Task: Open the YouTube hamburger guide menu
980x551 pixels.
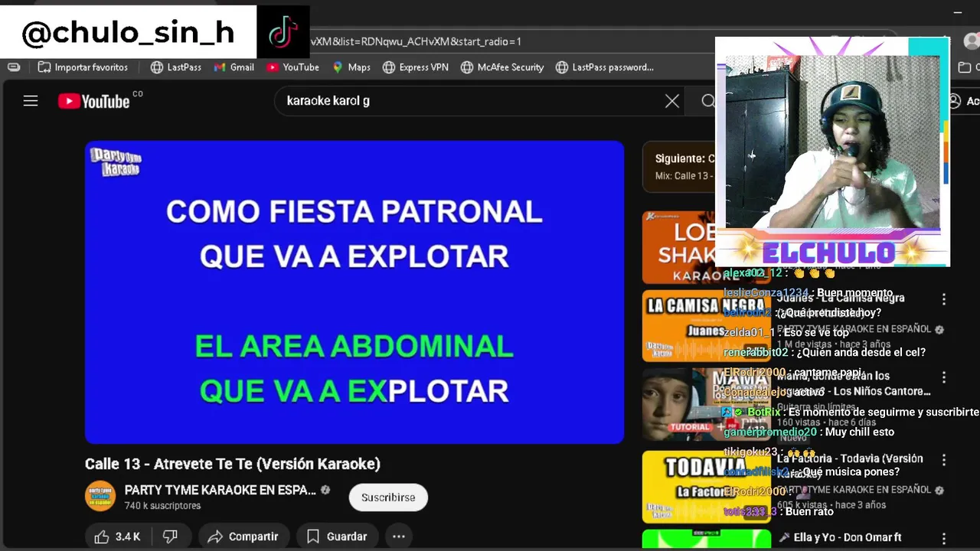Action: [x=31, y=101]
